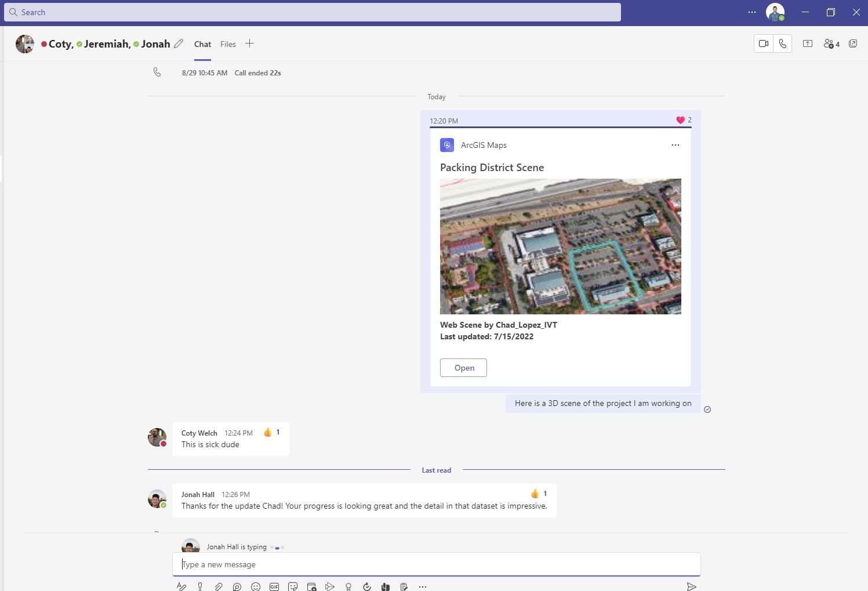Open more messaging apps ellipsis
868x591 pixels.
pos(423,586)
